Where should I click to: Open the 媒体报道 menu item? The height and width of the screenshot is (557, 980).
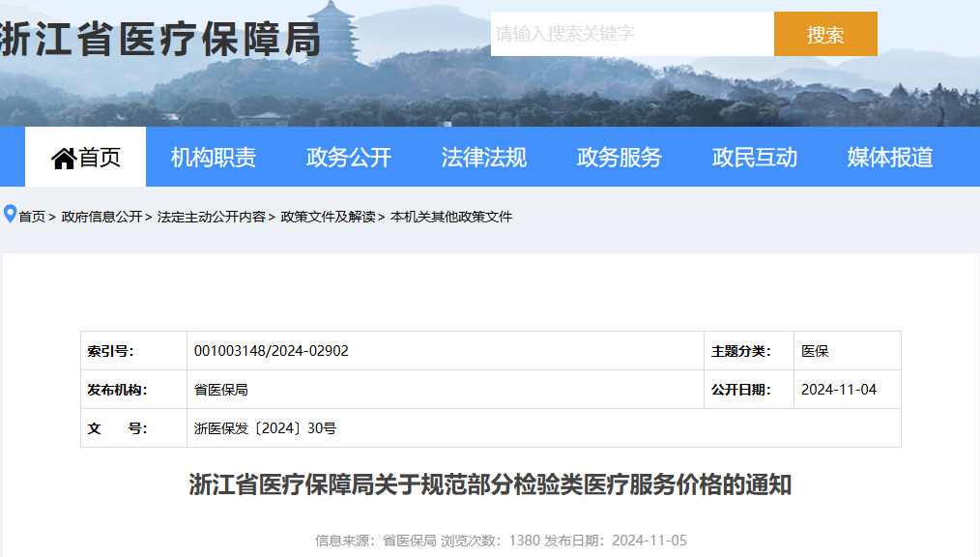tap(890, 157)
